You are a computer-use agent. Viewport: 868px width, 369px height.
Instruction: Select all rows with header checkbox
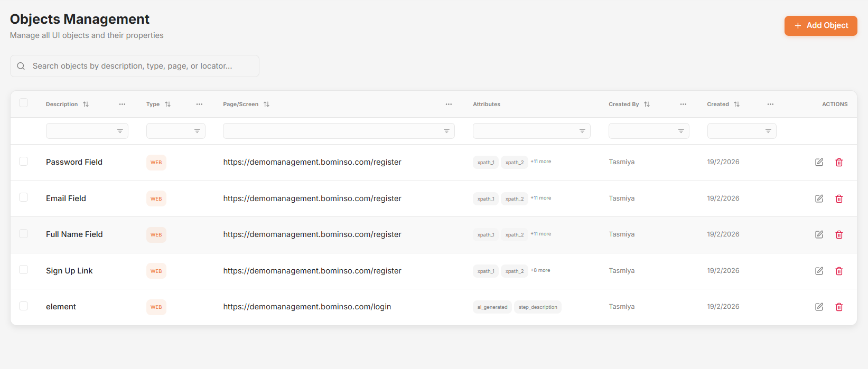(24, 103)
